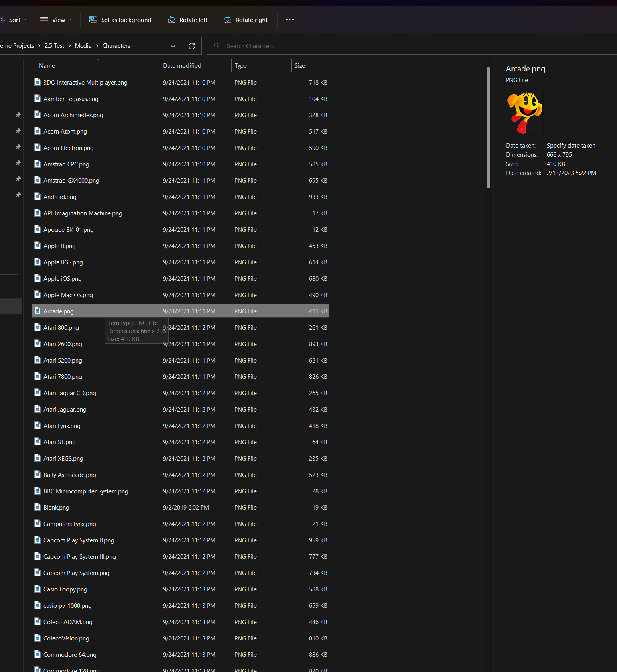Select Blank.png file icon
The width and height of the screenshot is (617, 672).
[x=37, y=507]
